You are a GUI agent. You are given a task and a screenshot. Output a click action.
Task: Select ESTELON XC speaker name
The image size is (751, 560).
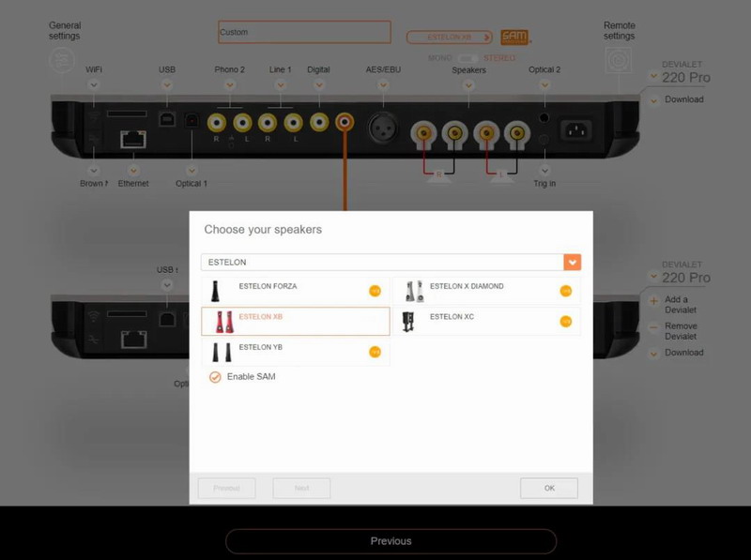452,317
